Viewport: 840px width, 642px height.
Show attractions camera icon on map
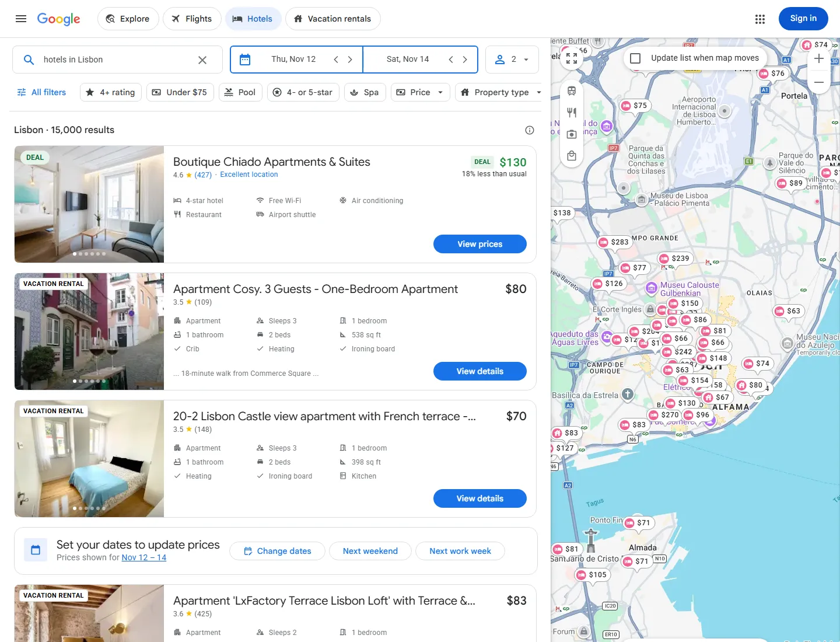click(x=572, y=134)
